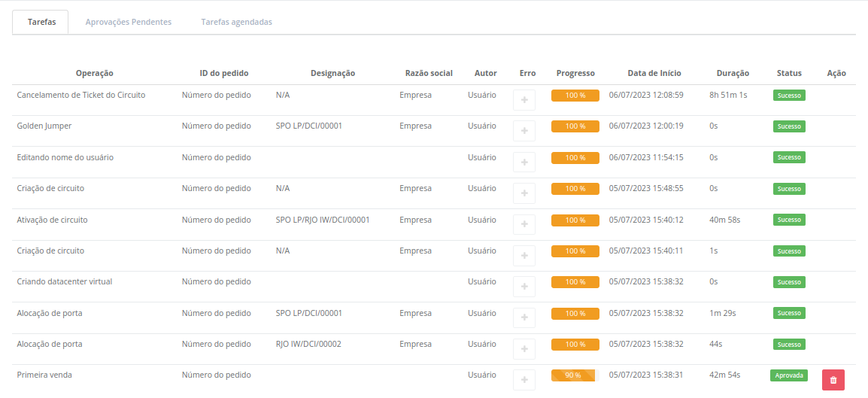Click Sucesso badge in Ativação de circuito row
The image size is (868, 398).
(x=789, y=220)
